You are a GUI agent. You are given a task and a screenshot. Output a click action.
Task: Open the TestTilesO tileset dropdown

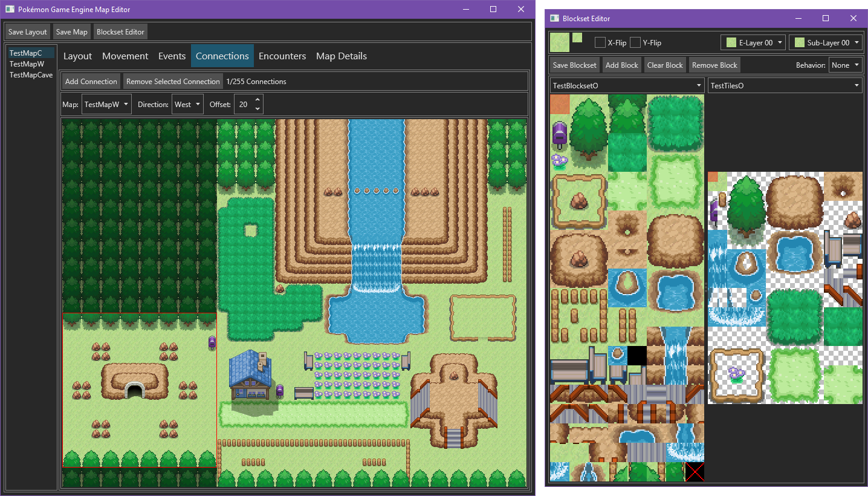point(785,85)
